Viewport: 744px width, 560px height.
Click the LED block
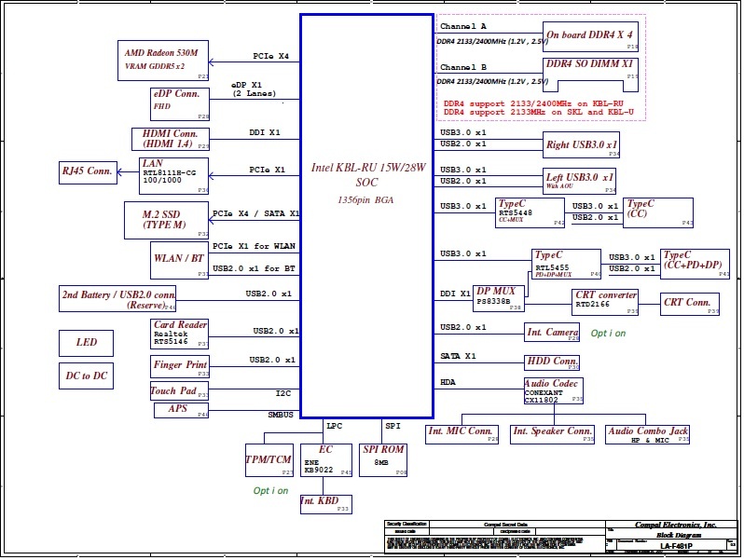point(86,343)
